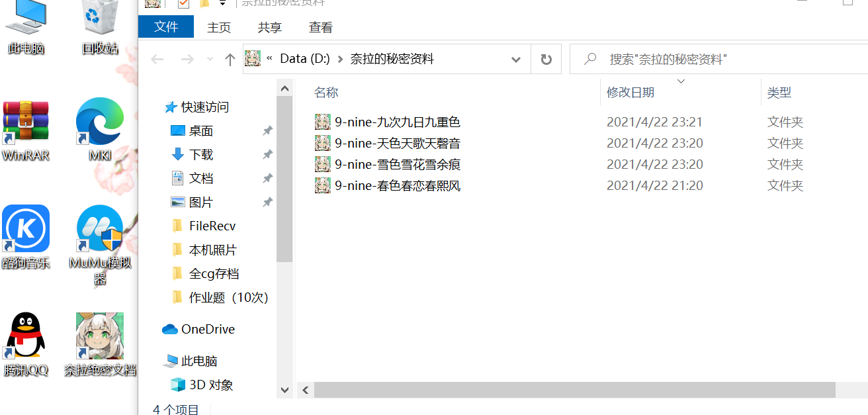Open 作业题（10次）folder in navigation pane
This screenshot has height=415, width=868.
tap(228, 298)
